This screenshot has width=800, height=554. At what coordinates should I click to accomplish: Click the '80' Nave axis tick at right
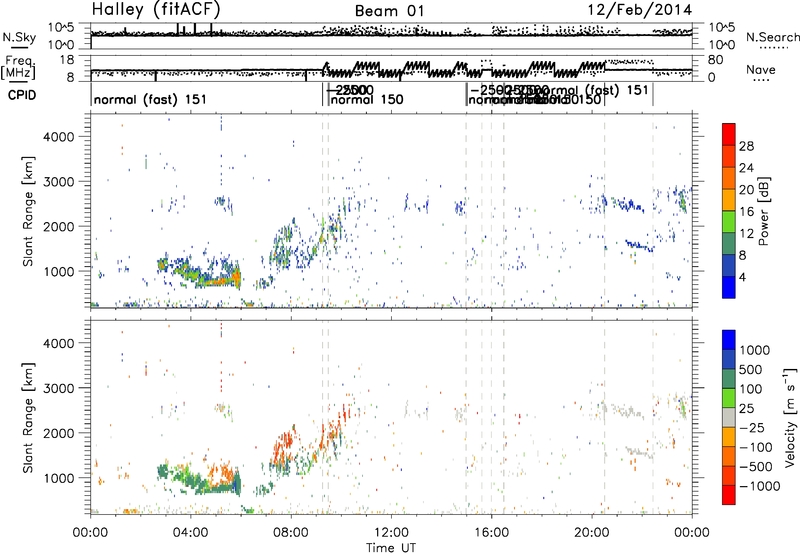coord(715,60)
